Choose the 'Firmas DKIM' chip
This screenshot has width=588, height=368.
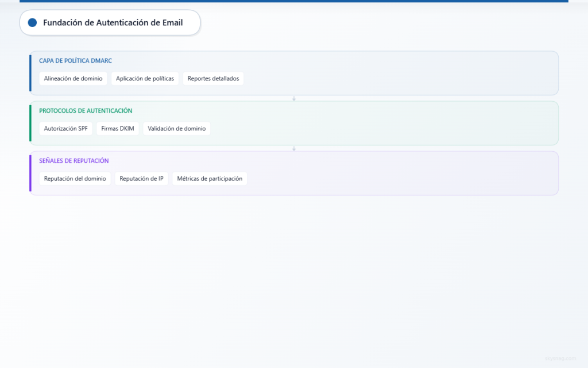(x=117, y=129)
